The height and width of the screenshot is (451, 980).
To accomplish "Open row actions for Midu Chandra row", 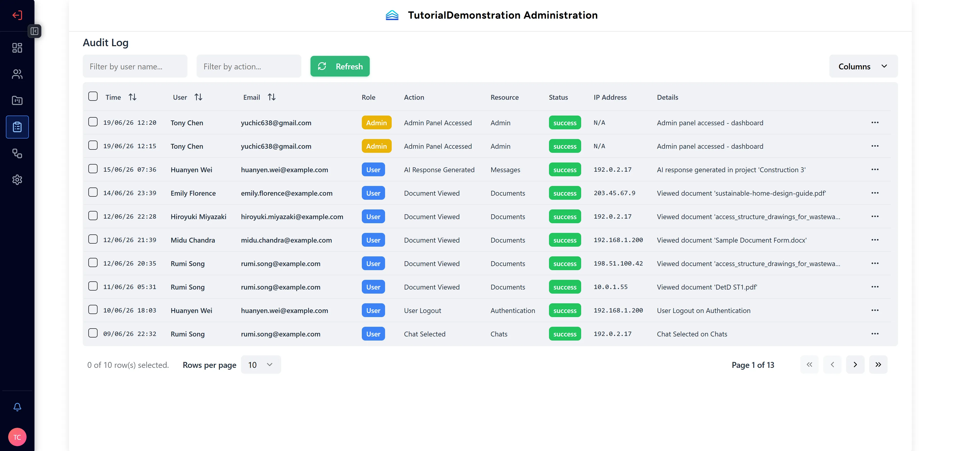I will (x=875, y=240).
